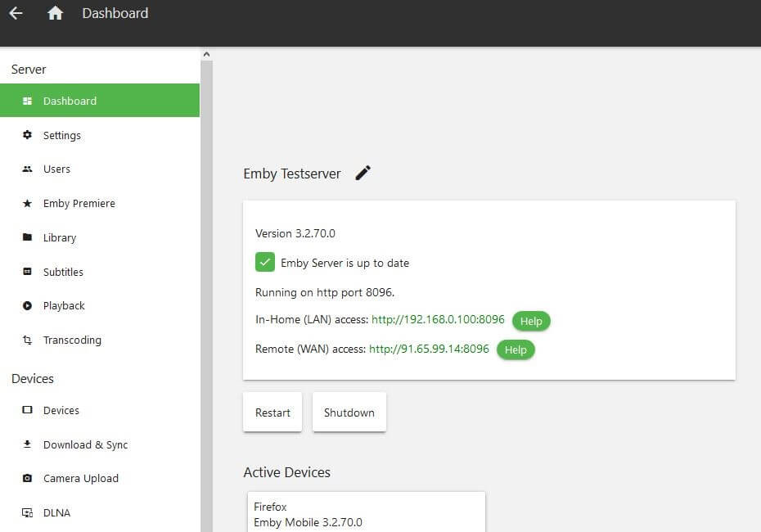Click the back arrow in header
Image resolution: width=761 pixels, height=532 pixels.
click(16, 13)
